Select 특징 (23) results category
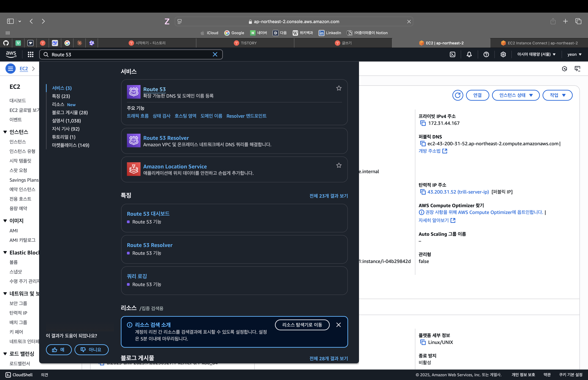 [61, 96]
